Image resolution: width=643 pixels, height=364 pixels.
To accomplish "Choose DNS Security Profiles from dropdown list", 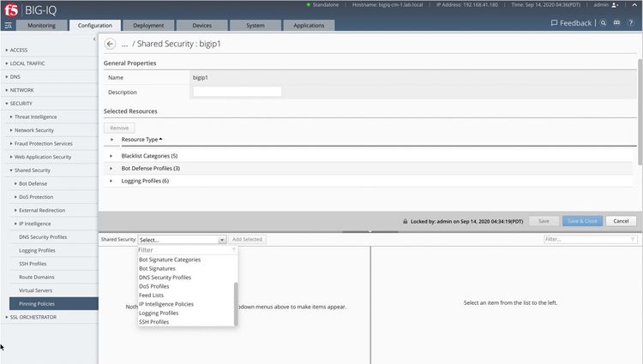I will tap(165, 277).
